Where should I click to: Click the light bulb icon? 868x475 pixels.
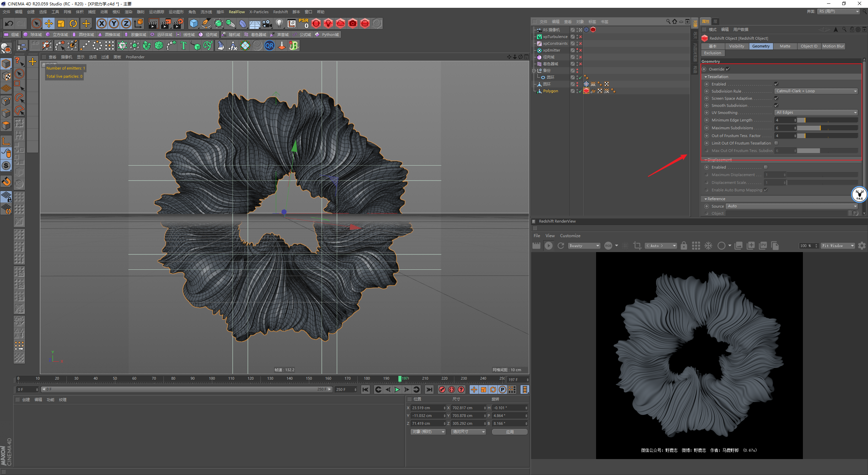(279, 23)
